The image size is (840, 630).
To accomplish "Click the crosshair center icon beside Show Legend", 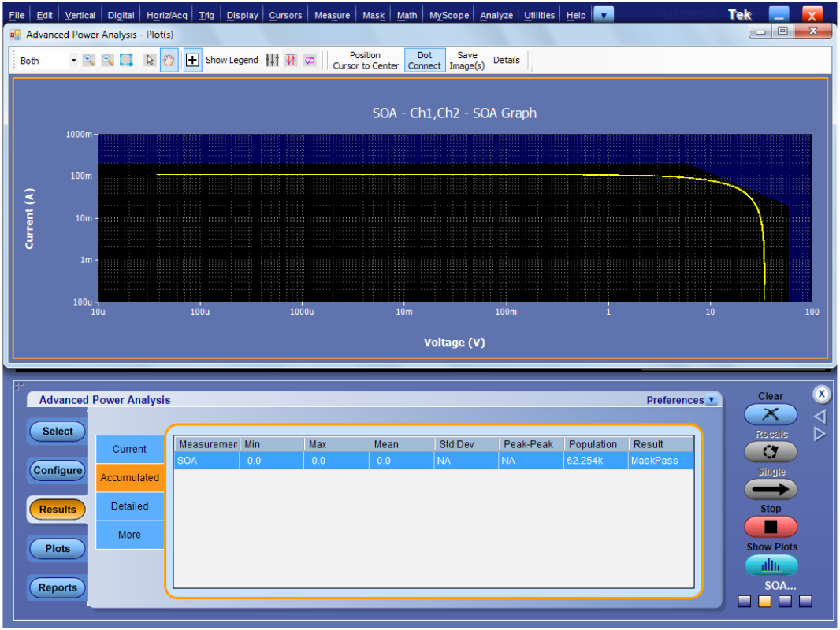I will [193, 60].
